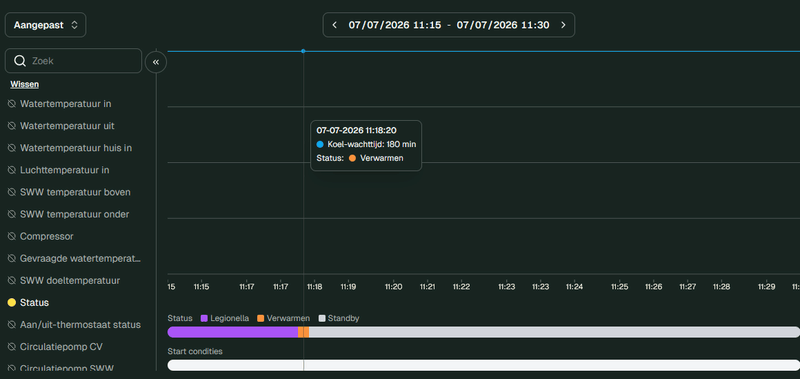
Task: Click the 11:29 time axis label
Action: [766, 287]
